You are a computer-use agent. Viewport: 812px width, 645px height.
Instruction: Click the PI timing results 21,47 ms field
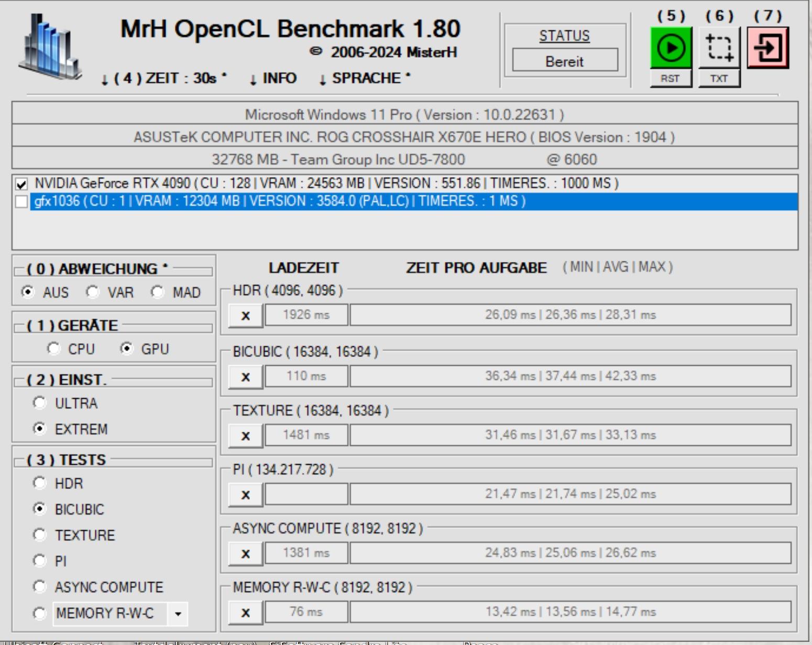570,494
